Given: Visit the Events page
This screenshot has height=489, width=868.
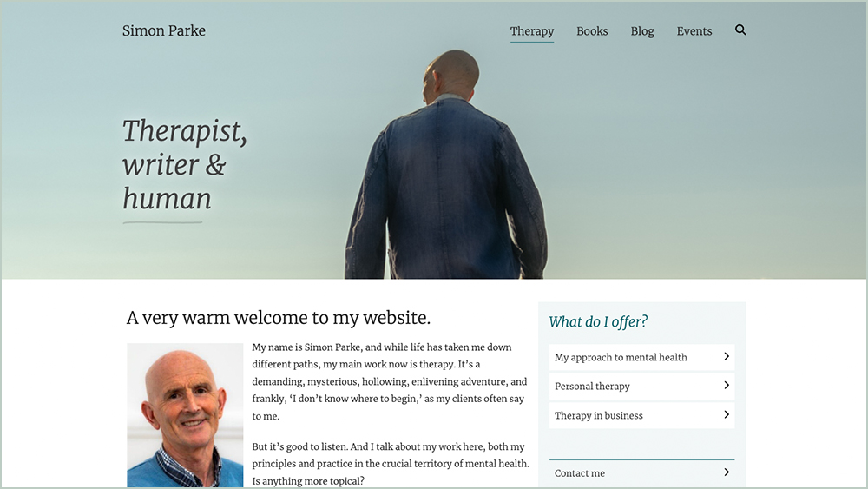Looking at the screenshot, I should click(x=694, y=31).
